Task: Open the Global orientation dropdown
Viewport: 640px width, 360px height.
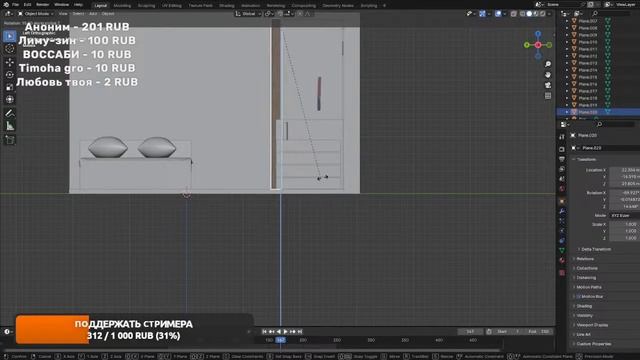Action: [248, 14]
